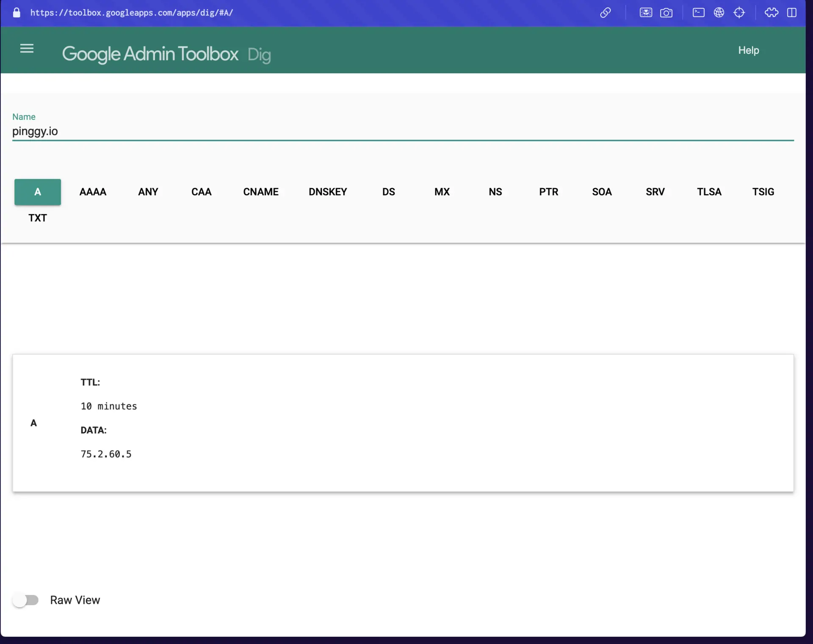This screenshot has height=644, width=813.
Task: Select the NS record type
Action: pyautogui.click(x=495, y=191)
